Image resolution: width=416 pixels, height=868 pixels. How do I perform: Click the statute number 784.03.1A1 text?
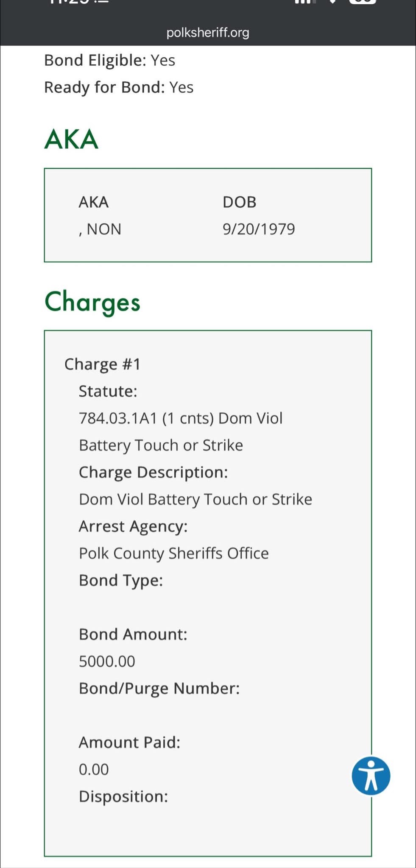pyautogui.click(x=118, y=418)
